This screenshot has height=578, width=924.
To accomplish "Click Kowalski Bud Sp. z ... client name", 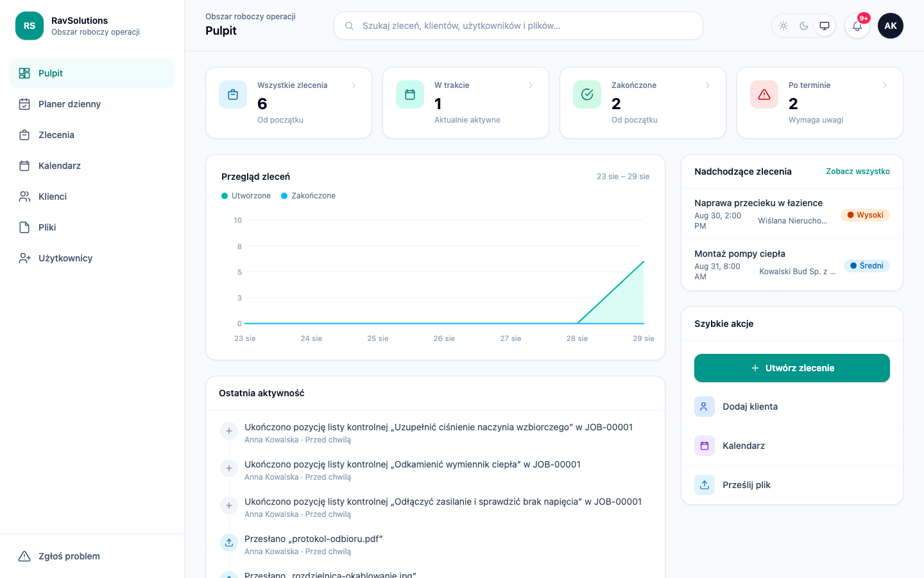I will 798,272.
